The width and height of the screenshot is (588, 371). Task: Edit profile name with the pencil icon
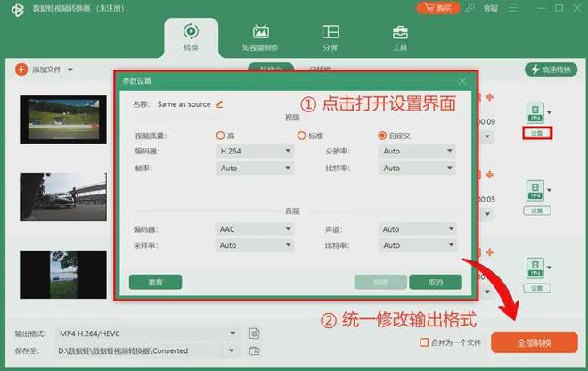tap(220, 104)
